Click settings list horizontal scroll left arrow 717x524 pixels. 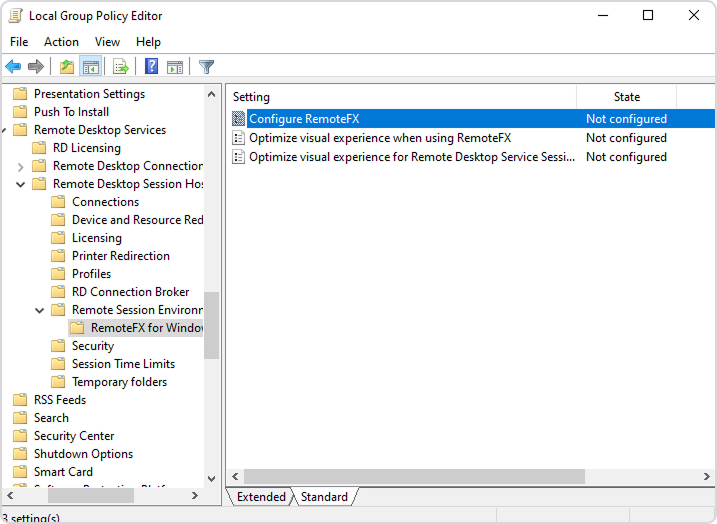click(x=235, y=476)
